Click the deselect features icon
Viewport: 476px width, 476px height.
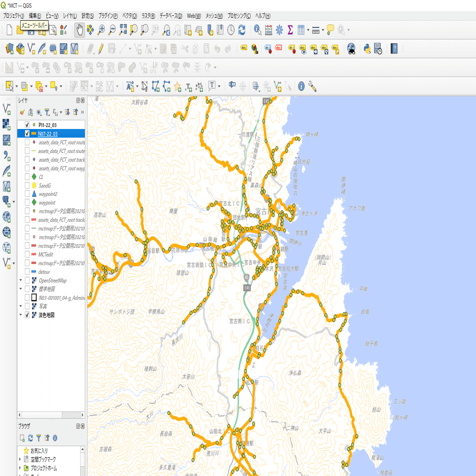[x=39, y=87]
